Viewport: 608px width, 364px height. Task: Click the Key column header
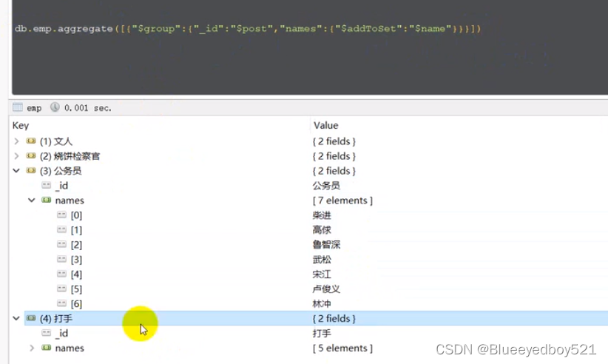21,126
